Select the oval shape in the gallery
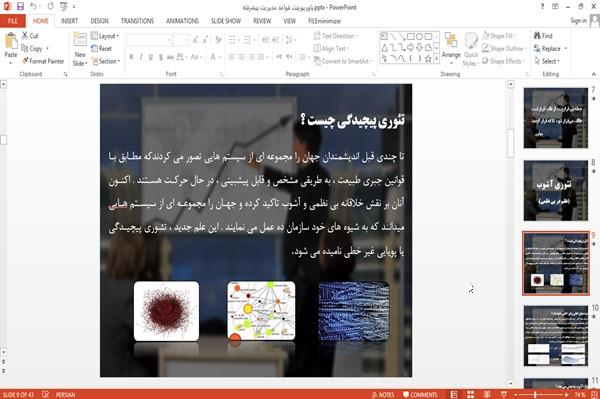The width and height of the screenshot is (600, 399). pos(419,37)
